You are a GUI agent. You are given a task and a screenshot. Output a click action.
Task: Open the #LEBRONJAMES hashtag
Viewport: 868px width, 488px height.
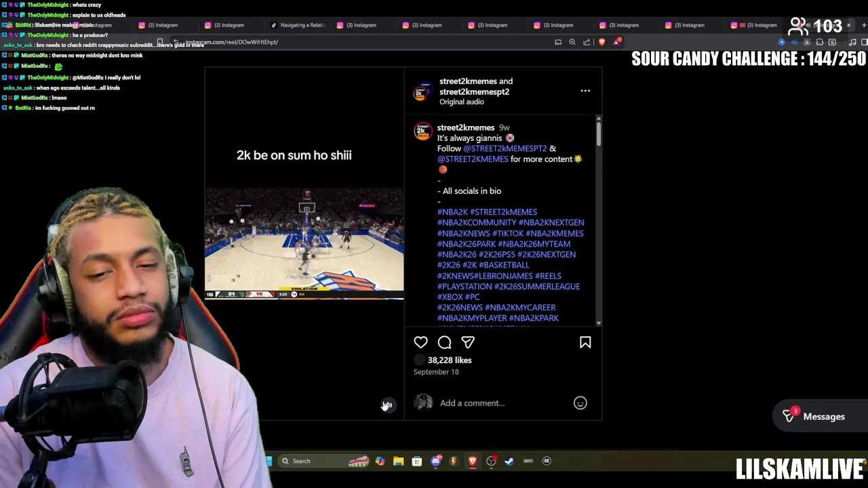point(503,276)
